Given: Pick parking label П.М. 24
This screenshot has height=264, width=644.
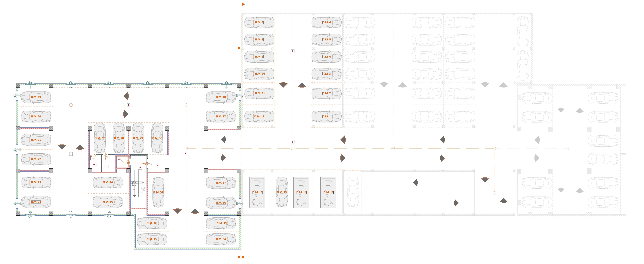Looking at the screenshot, I should pyautogui.click(x=36, y=202).
